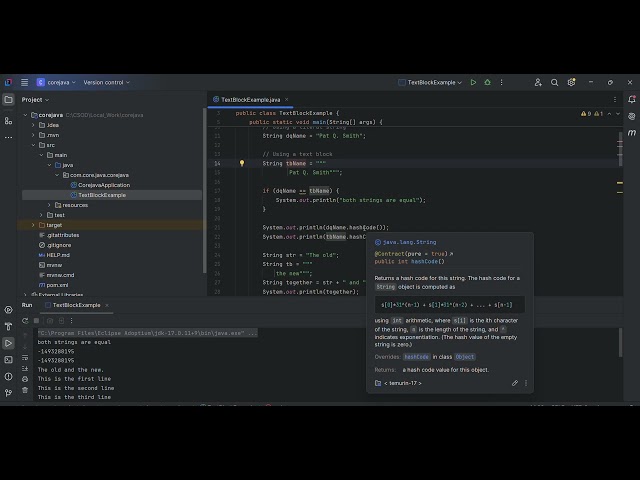Click the lightbulb quick-fix icon
Screen dimensions: 640x480
(x=242, y=163)
